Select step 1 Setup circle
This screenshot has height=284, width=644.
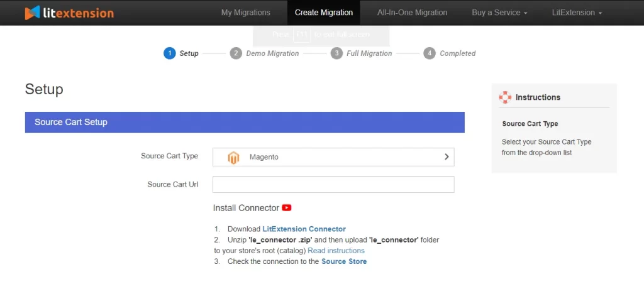click(170, 53)
